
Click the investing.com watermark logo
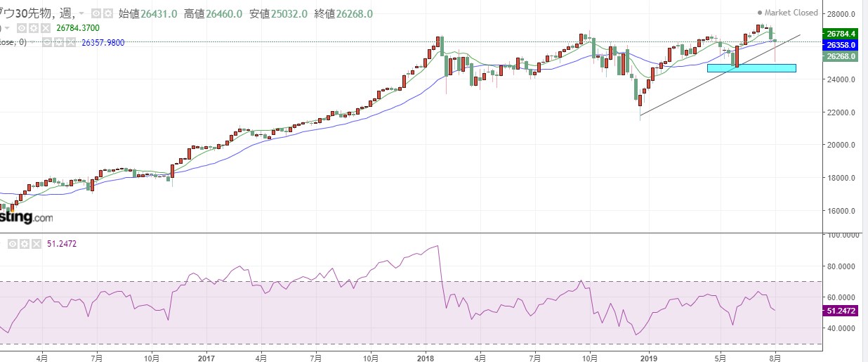tap(26, 217)
